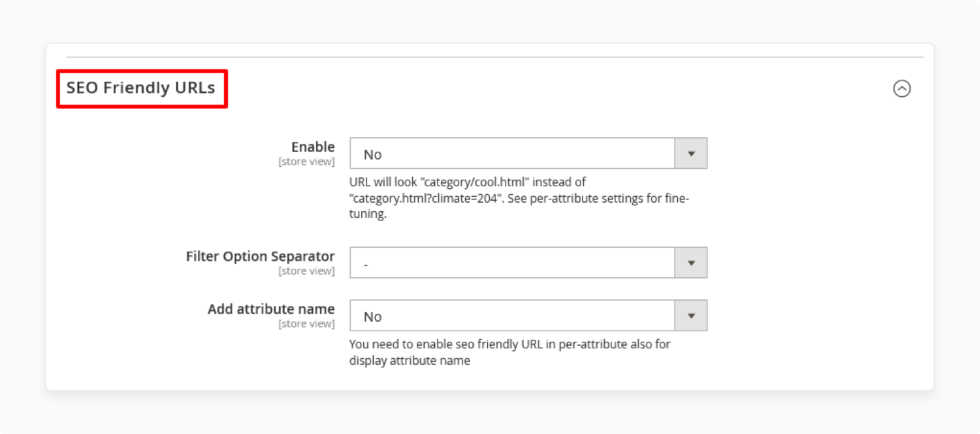Click the Add attribute name arrow button
This screenshot has width=980, height=434.
pyautogui.click(x=691, y=315)
